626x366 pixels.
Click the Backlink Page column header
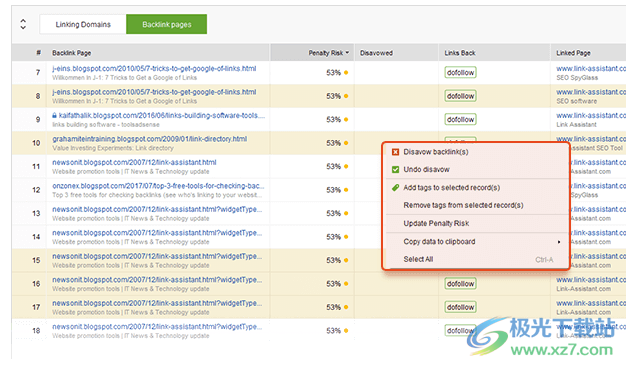coord(71,53)
